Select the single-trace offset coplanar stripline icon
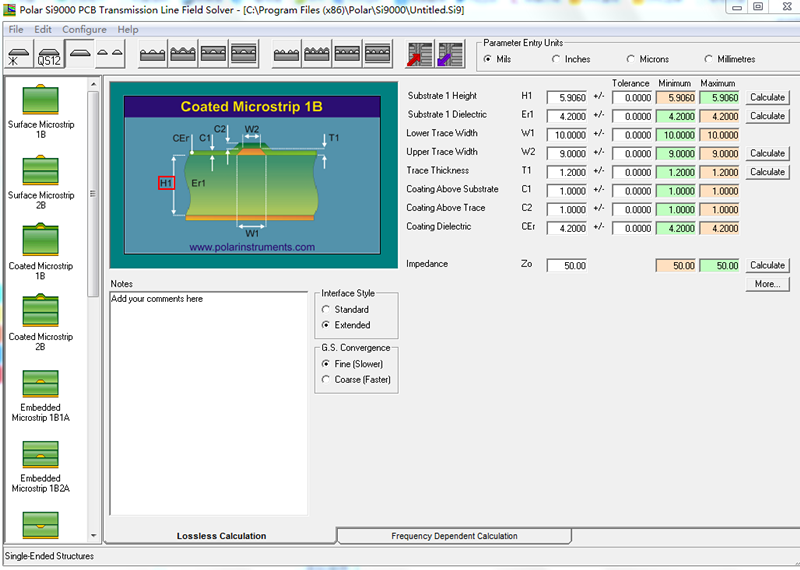The width and height of the screenshot is (800, 570). 244,54
